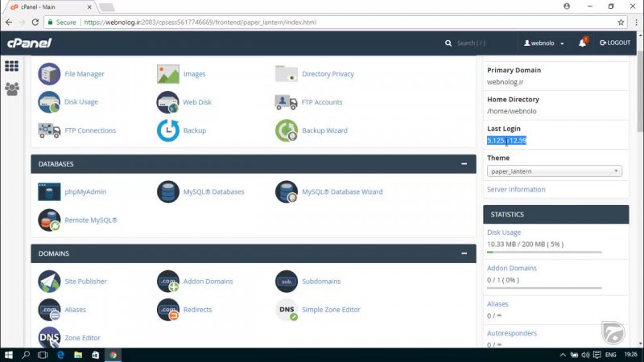Open the Disk Usage statistics link
Screen dimensions: 644x362
tap(504, 232)
